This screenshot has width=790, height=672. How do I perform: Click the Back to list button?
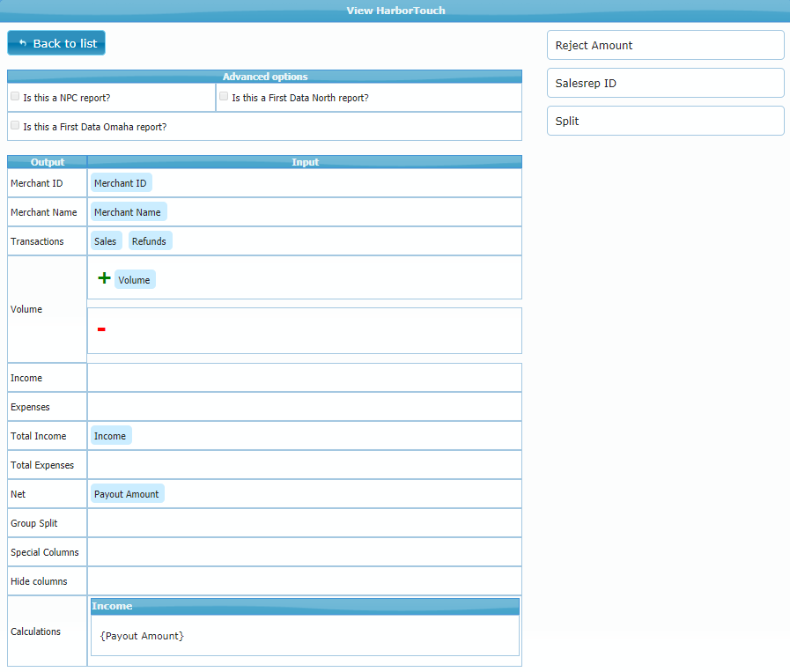coord(56,43)
